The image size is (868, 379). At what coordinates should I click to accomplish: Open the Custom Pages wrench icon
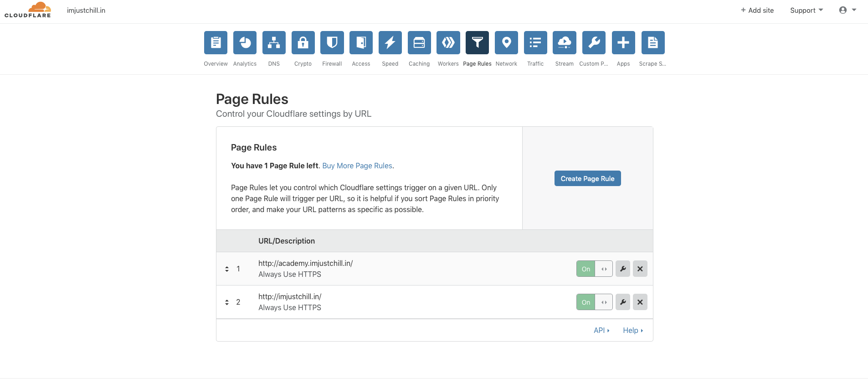point(594,42)
